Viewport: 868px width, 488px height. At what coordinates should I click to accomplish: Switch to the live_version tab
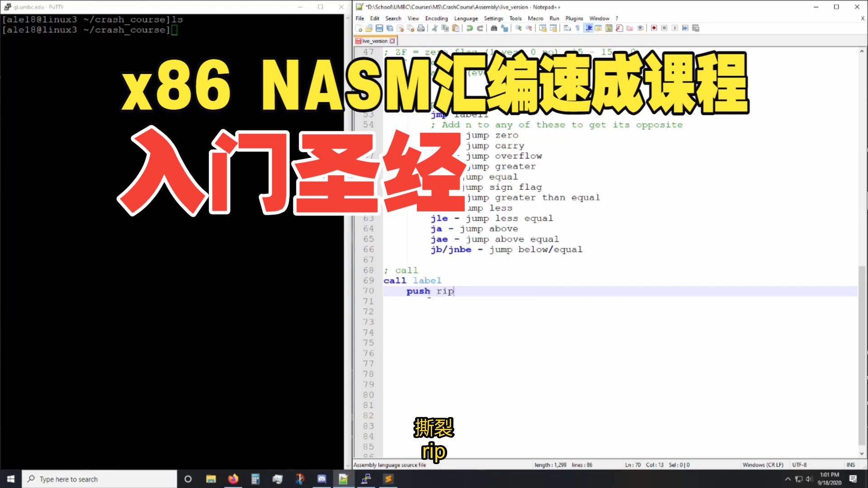tap(375, 41)
